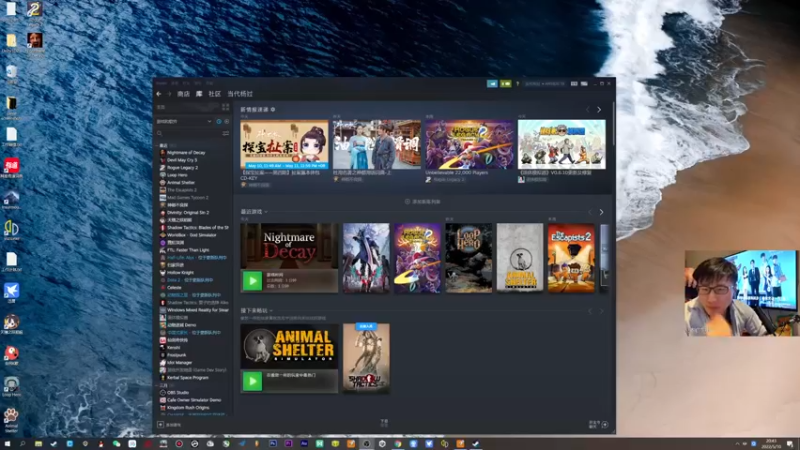Select Rogue Legacy 2 in game list
The width and height of the screenshot is (800, 450).
coord(183,167)
